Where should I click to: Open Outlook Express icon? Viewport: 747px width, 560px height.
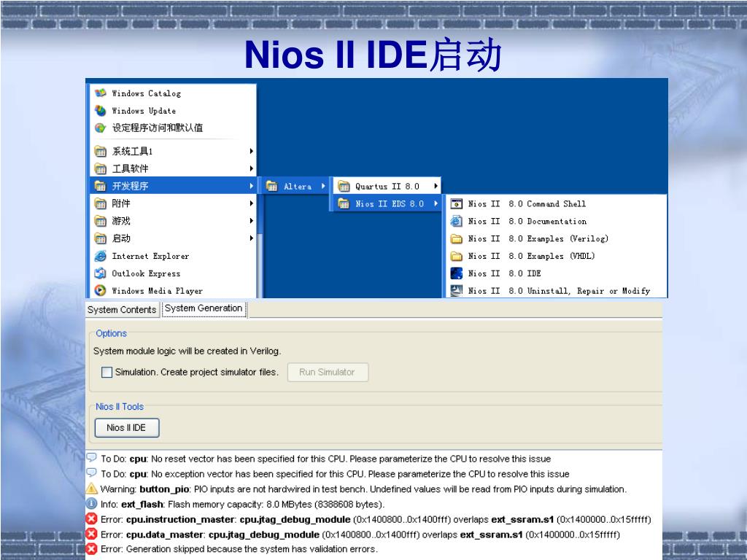(100, 273)
